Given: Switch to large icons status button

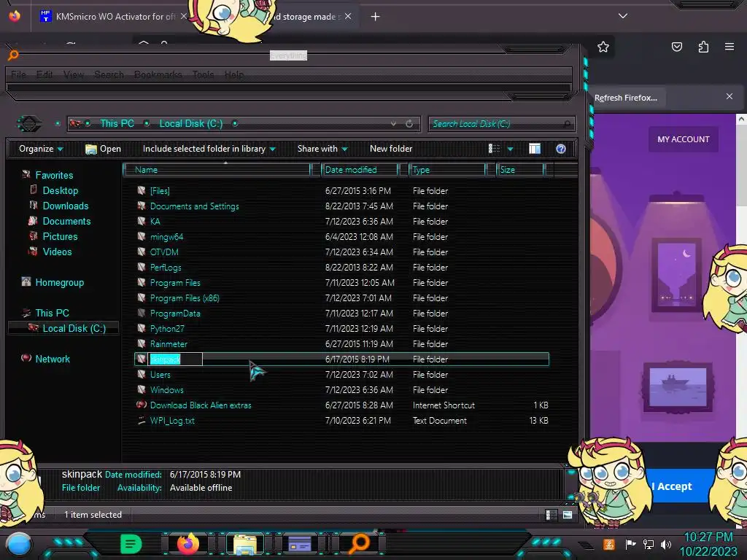Looking at the screenshot, I should (x=568, y=515).
